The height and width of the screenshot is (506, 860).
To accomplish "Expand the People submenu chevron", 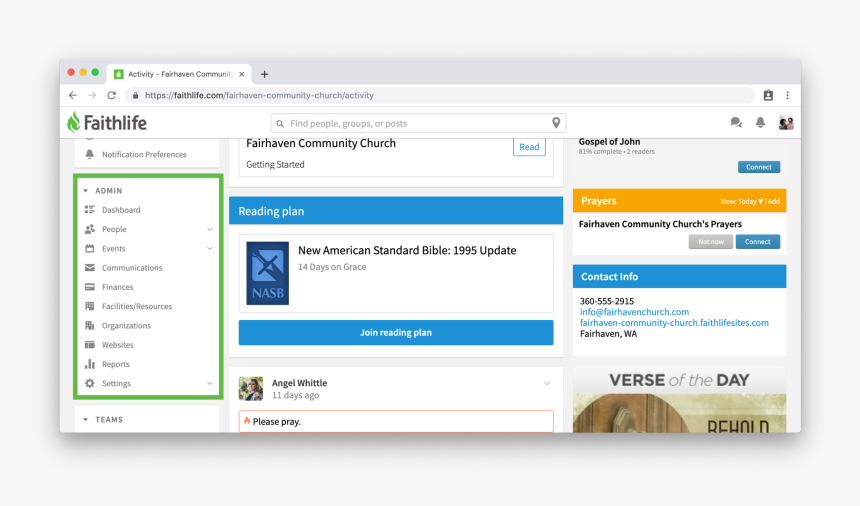I will coord(210,229).
